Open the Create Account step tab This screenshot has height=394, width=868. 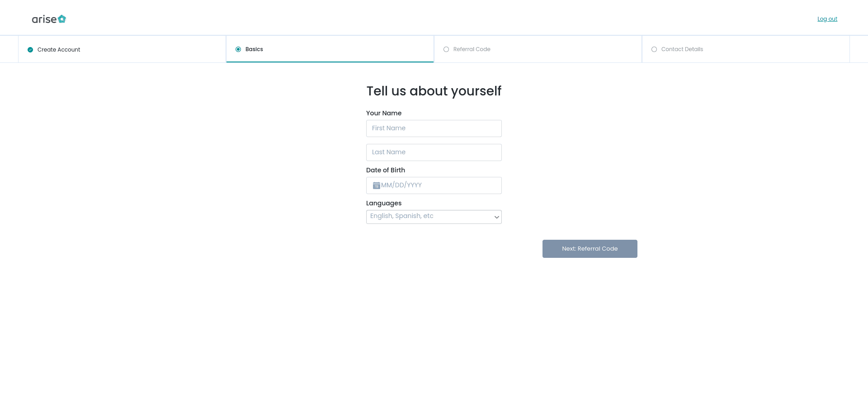point(122,49)
